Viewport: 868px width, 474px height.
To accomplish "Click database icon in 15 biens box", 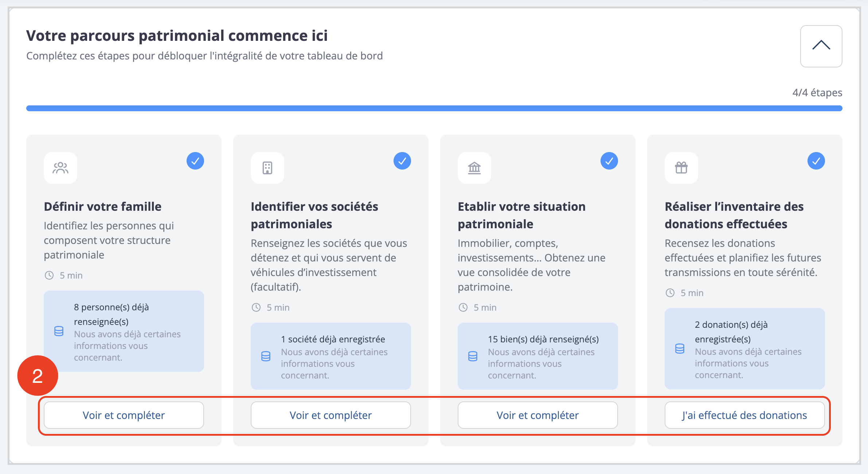I will pos(473,356).
